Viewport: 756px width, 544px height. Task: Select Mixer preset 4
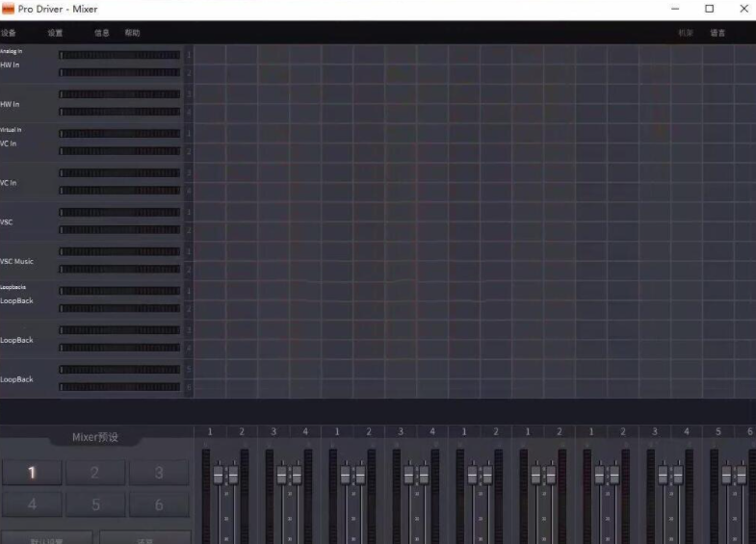(x=32, y=505)
